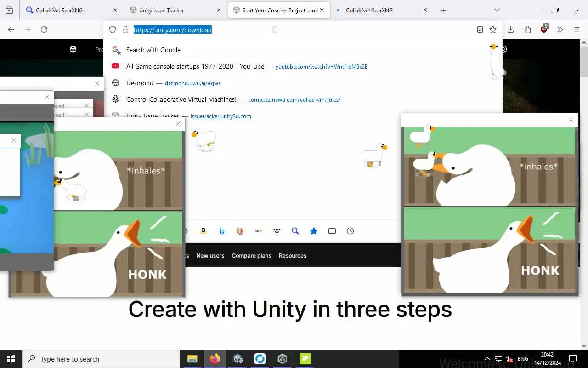588x368 pixels.
Task: Click the page scrollbar up arrow
Action: [584, 43]
